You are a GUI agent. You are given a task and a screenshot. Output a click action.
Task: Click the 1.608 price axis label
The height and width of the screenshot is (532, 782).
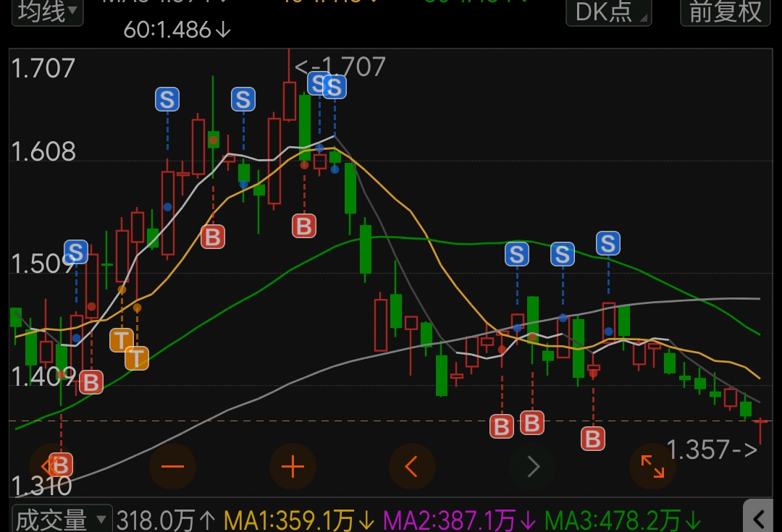(43, 151)
